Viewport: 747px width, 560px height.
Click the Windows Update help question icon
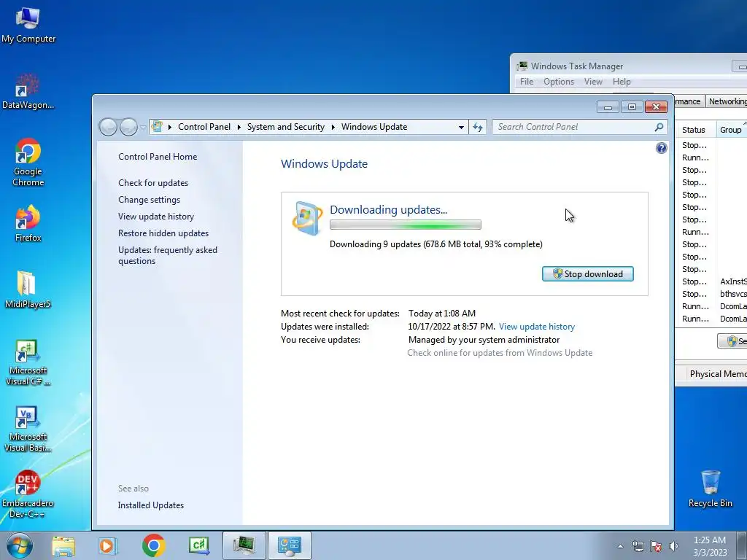click(x=661, y=148)
